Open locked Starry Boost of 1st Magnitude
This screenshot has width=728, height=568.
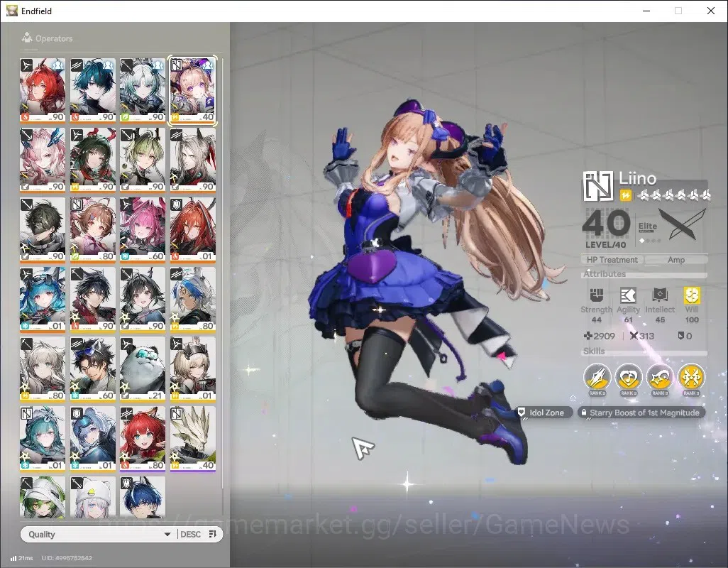tap(641, 413)
